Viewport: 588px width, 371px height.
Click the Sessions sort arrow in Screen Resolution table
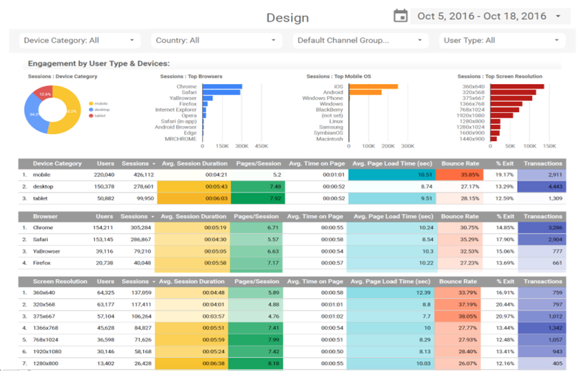[154, 281]
